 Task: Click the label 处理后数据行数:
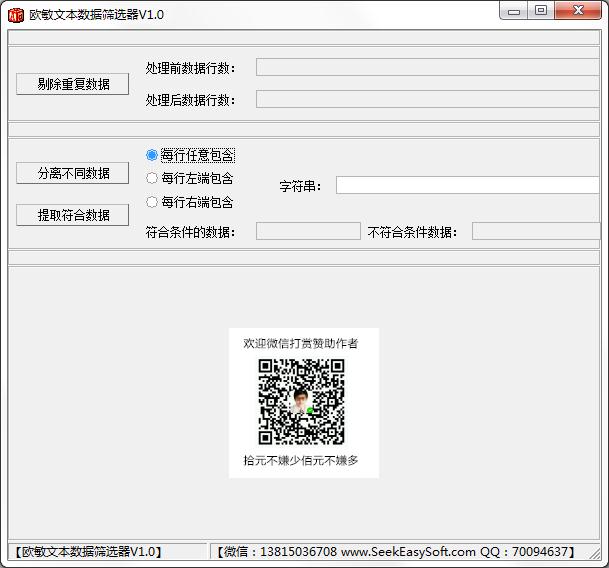190,100
